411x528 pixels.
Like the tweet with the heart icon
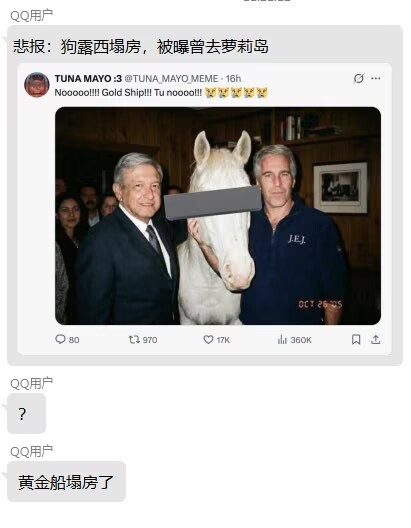point(208,339)
